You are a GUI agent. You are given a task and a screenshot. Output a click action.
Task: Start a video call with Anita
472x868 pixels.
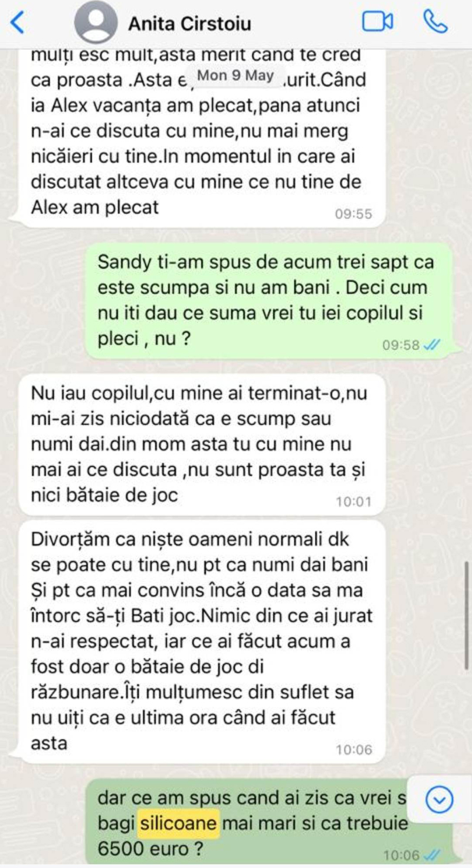tap(378, 22)
